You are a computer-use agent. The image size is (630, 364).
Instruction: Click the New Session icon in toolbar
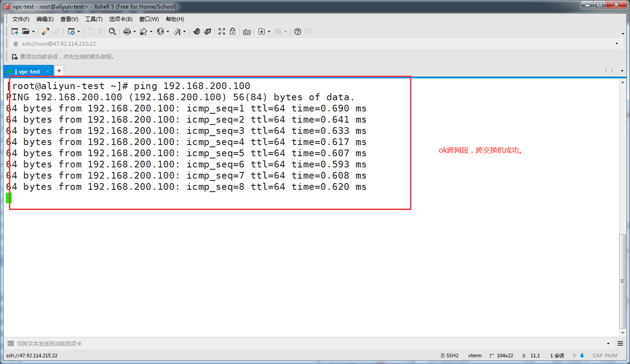tap(15, 31)
